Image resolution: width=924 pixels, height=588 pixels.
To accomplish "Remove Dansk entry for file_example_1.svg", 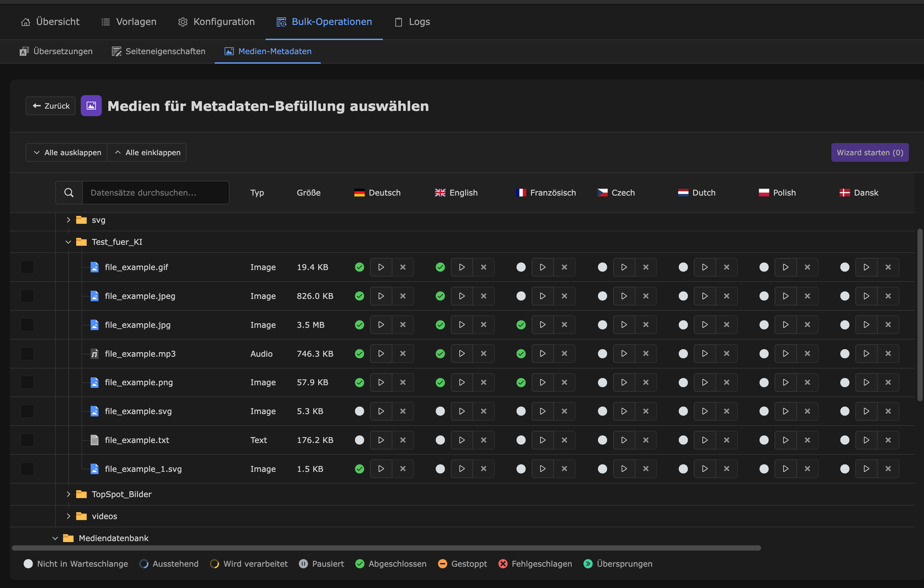I will (x=888, y=469).
